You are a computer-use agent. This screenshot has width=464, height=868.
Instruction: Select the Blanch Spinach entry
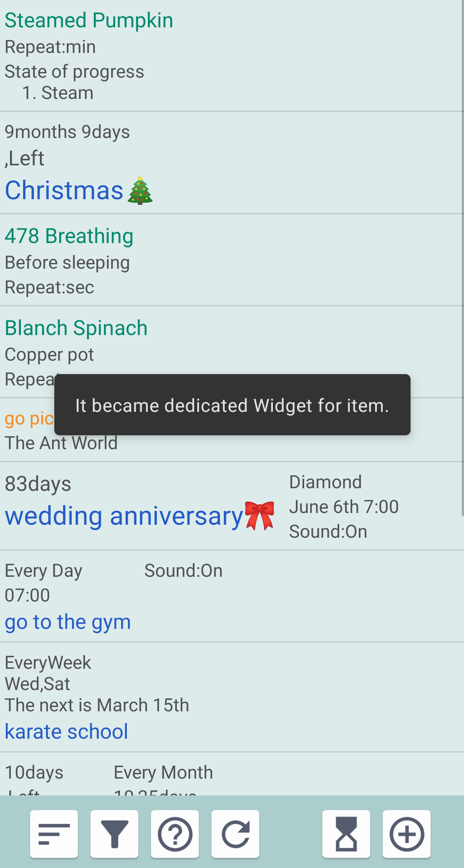[76, 328]
